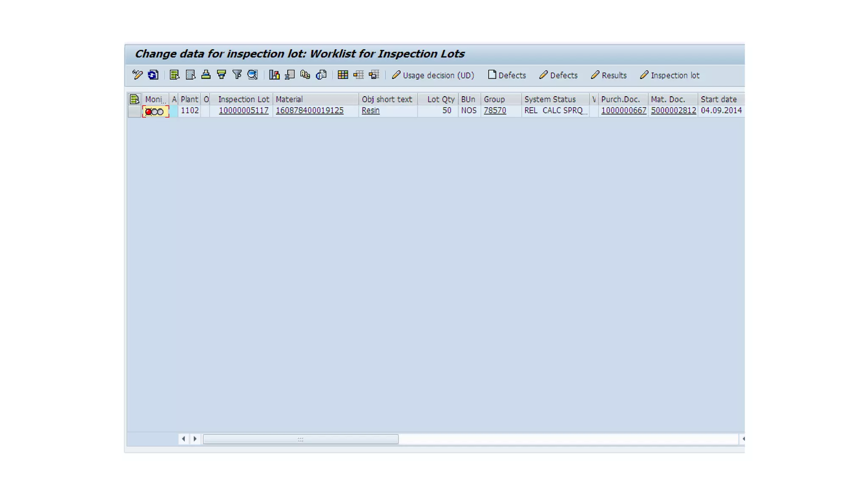Screen dimensions: 868x496
Task: Click create Defects button with page icon
Action: tap(507, 75)
